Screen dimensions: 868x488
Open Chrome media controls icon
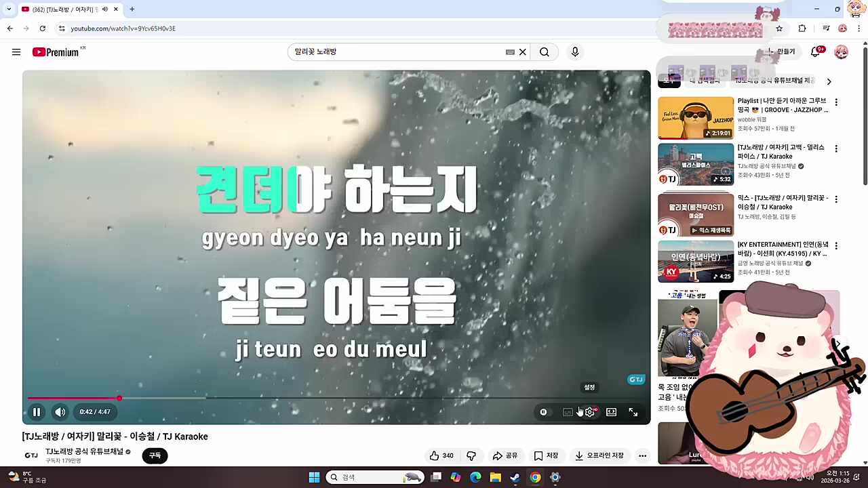pyautogui.click(x=826, y=28)
